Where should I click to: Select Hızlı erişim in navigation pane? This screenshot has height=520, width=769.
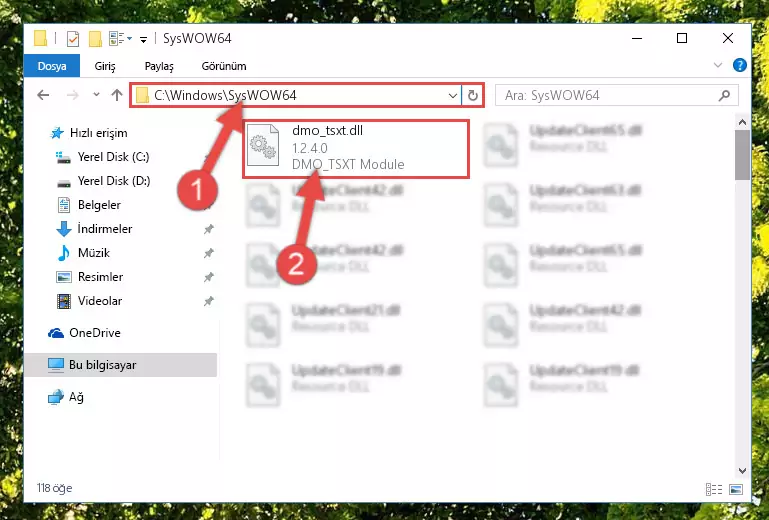click(89, 133)
